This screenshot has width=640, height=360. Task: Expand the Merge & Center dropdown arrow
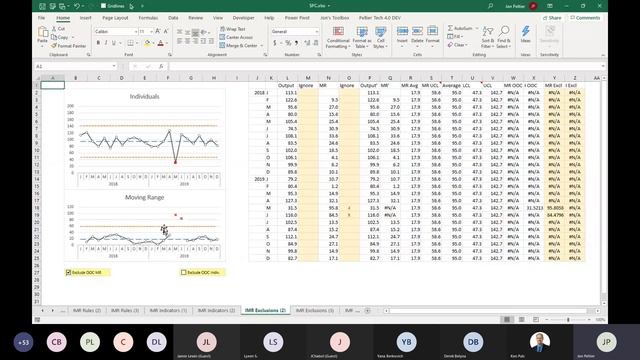[262, 45]
